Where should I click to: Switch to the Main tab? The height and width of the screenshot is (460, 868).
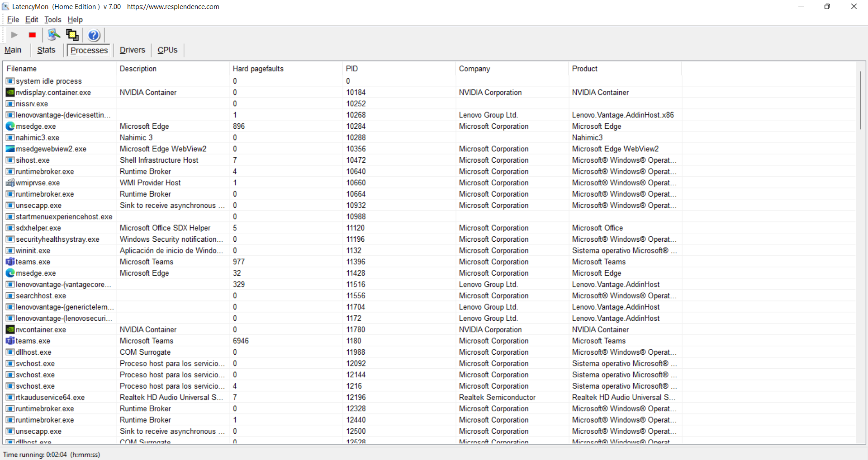click(x=13, y=50)
